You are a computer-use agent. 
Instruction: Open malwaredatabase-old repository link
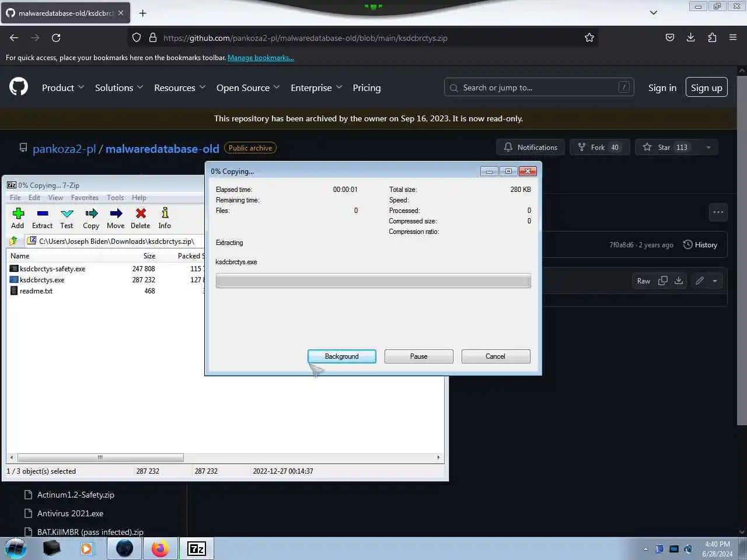(x=162, y=149)
